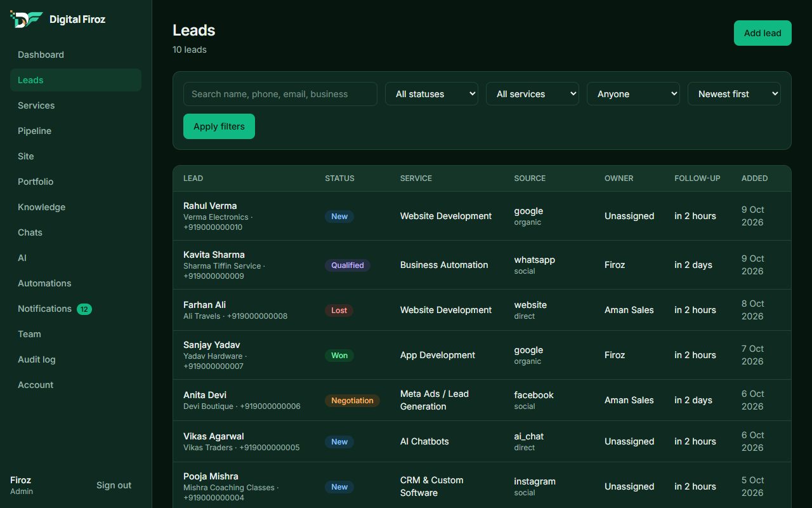Screen dimensions: 812x508
Task: Open the Dashboard page
Action: tap(75, 55)
